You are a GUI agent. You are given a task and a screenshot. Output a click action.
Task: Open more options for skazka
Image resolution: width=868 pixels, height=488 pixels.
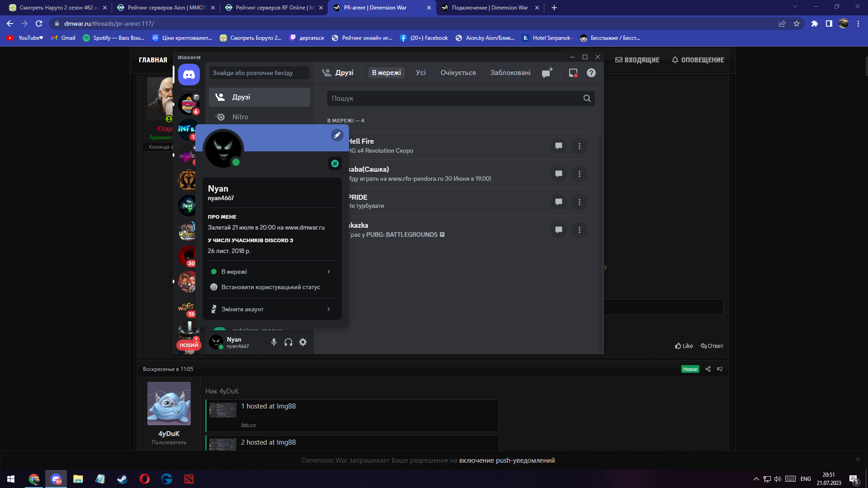580,230
